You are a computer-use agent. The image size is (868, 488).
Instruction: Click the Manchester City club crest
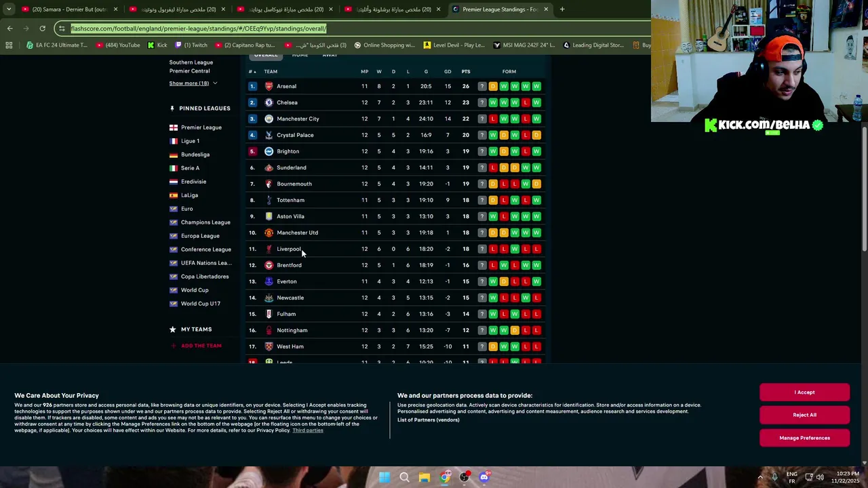[x=269, y=119]
